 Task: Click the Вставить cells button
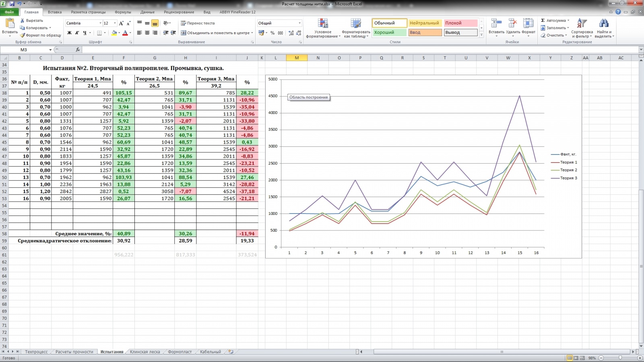(496, 27)
